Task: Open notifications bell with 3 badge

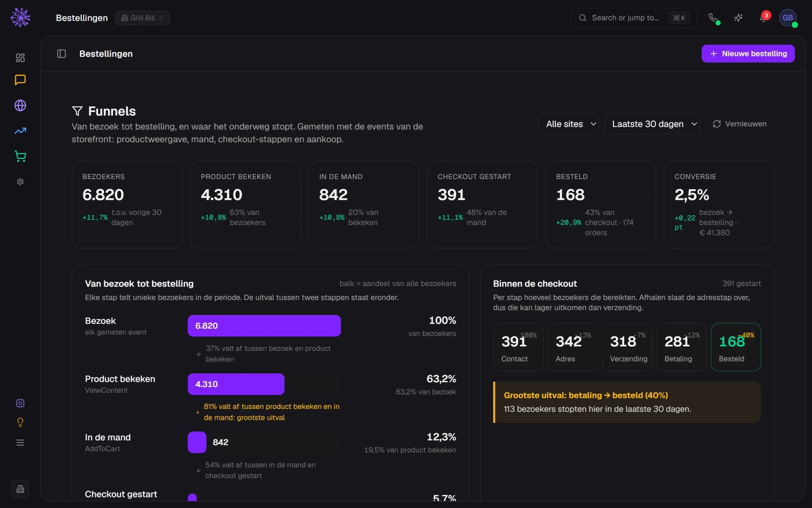Action: tap(764, 18)
